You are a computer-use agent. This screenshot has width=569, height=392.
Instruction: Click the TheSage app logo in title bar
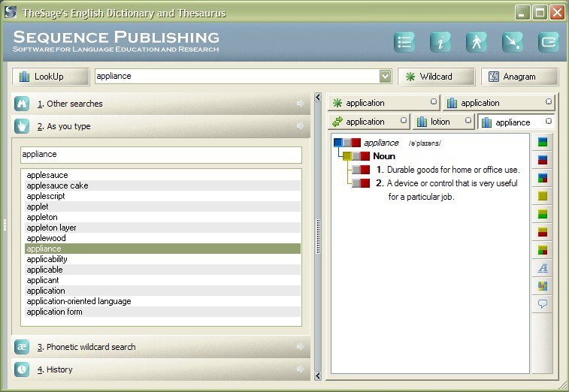11,11
